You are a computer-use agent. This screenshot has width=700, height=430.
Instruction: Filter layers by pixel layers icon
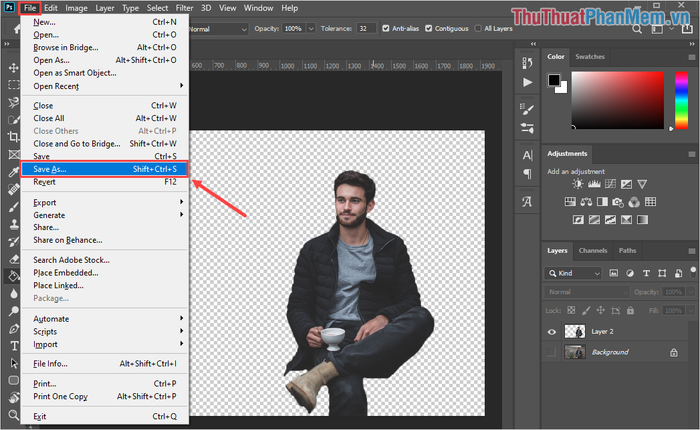click(x=614, y=273)
